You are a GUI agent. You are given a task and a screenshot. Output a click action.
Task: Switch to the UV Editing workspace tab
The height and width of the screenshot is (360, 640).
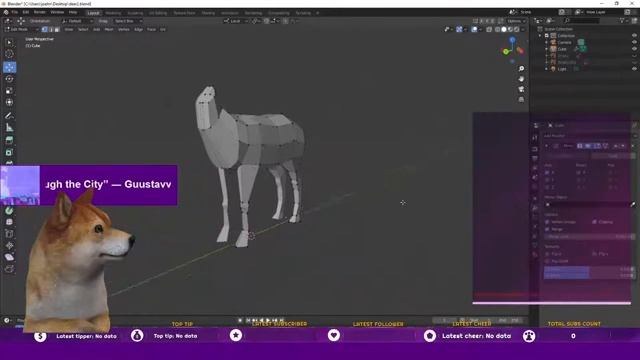pos(158,13)
